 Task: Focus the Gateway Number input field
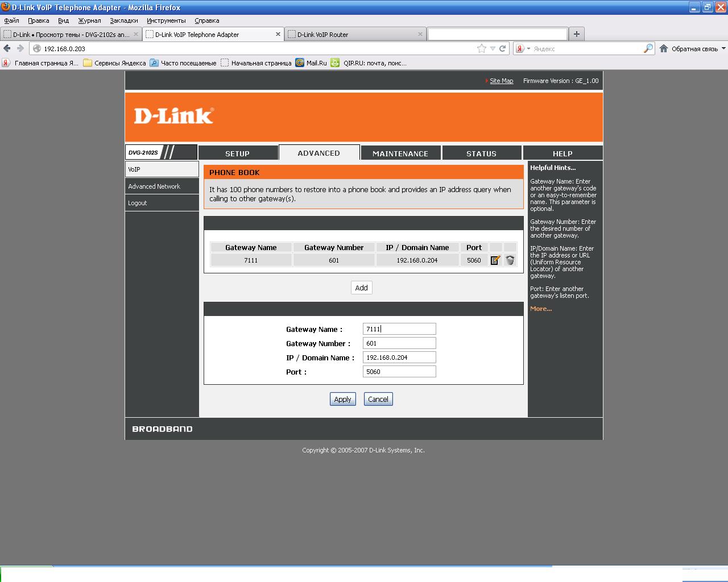pos(399,343)
